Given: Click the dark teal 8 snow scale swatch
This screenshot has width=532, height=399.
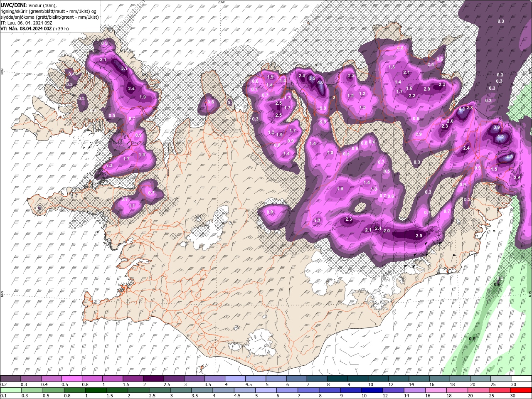Looking at the screenshot, I should coord(337,379).
